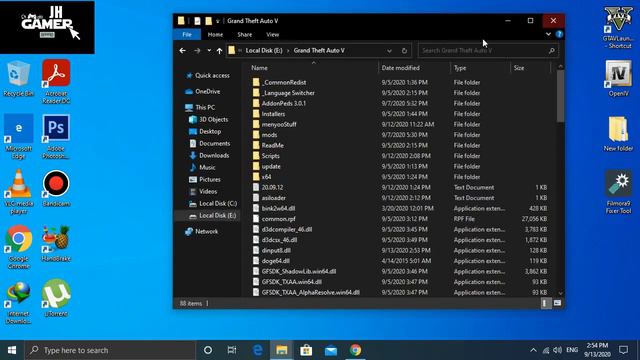640x360 pixels.
Task: Open the notification center icon
Action: tap(623, 350)
